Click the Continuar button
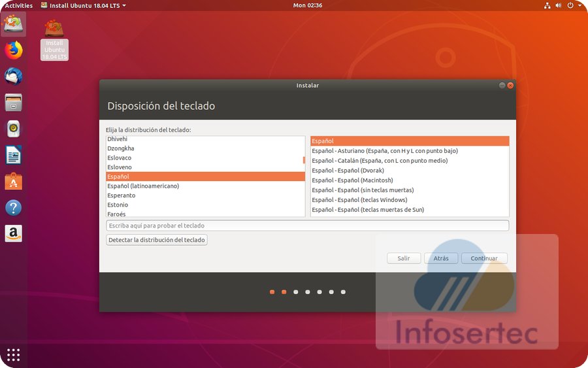This screenshot has height=368, width=588. click(484, 258)
